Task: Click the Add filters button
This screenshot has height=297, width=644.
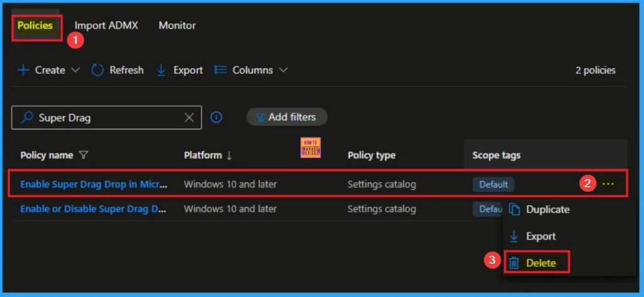Action: click(287, 117)
